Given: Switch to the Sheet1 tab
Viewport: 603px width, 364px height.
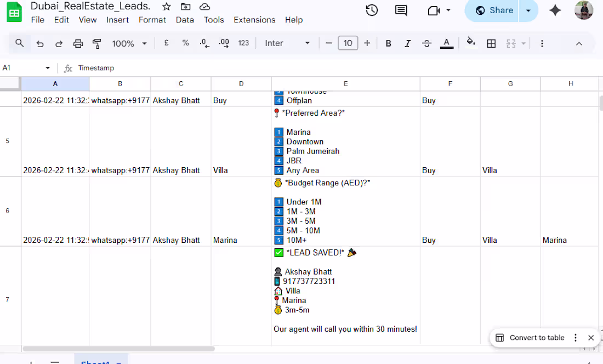Looking at the screenshot, I should click(96, 362).
